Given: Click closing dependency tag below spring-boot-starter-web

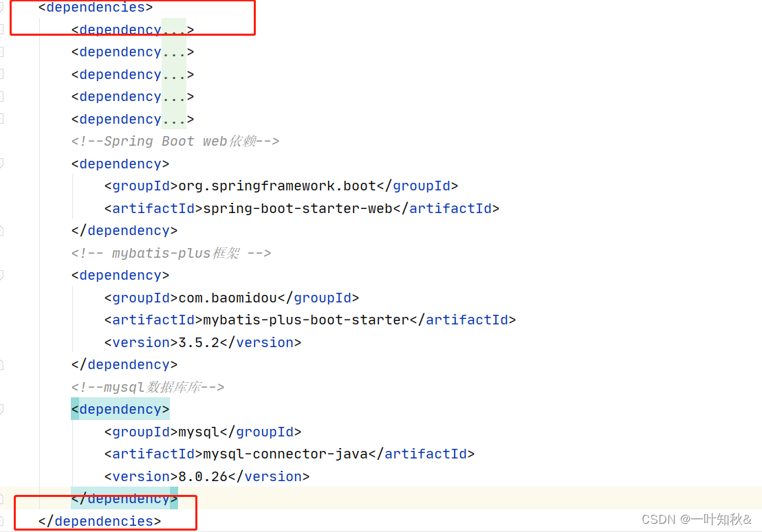Looking at the screenshot, I should click(124, 231).
